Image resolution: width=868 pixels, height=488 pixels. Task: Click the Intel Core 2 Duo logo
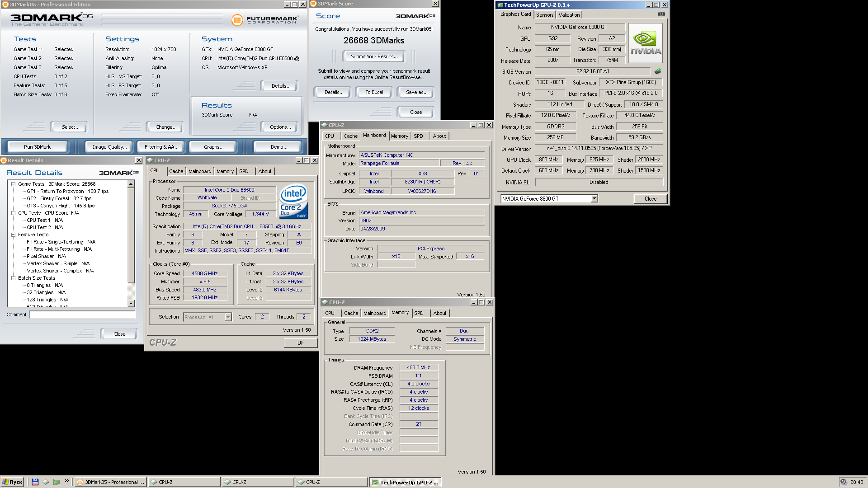pyautogui.click(x=293, y=202)
